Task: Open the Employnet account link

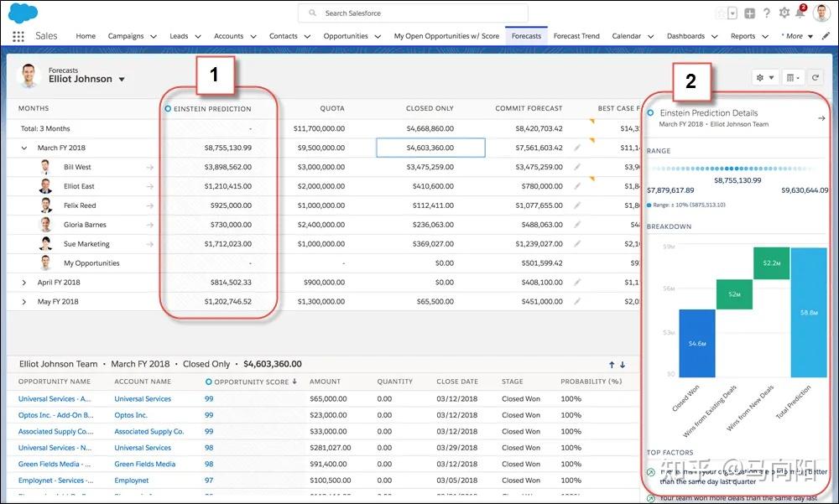Action: [131, 481]
